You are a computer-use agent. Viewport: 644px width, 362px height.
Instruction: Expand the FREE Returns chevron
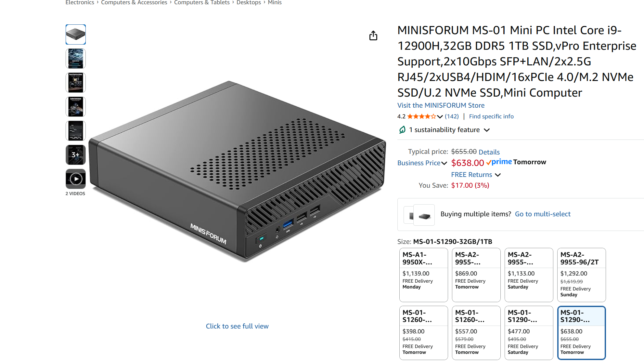(x=498, y=175)
